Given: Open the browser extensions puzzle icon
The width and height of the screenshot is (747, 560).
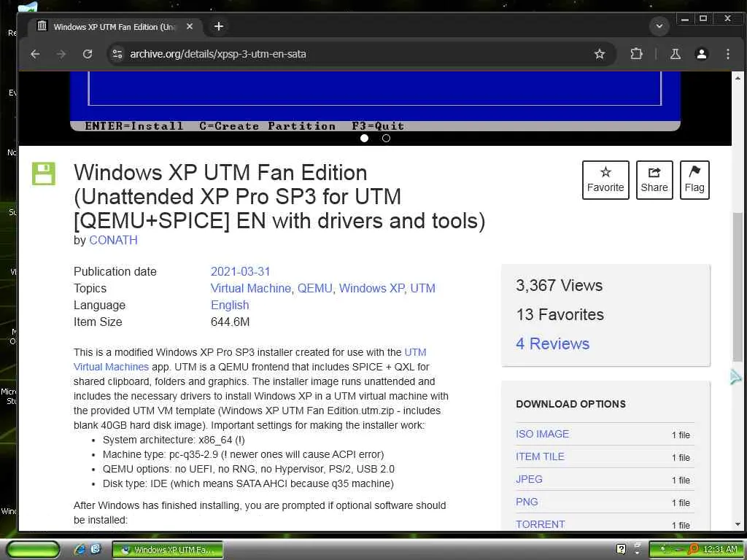Looking at the screenshot, I should (x=636, y=54).
